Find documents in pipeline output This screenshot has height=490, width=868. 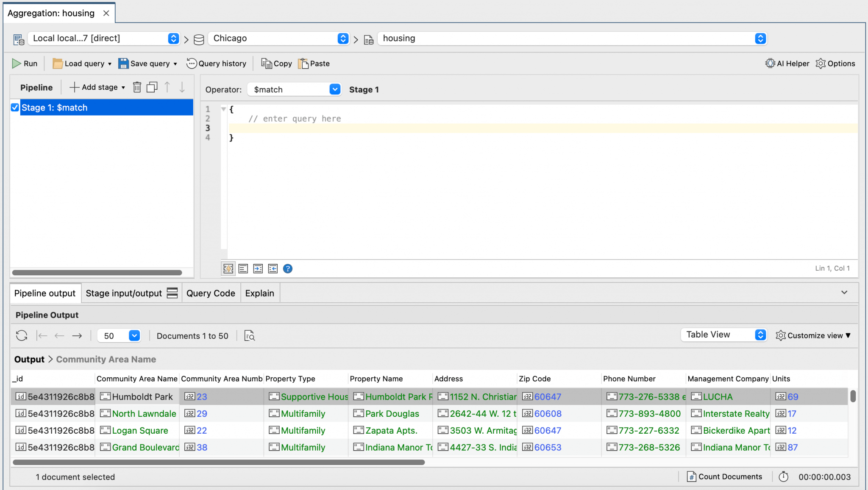click(249, 335)
